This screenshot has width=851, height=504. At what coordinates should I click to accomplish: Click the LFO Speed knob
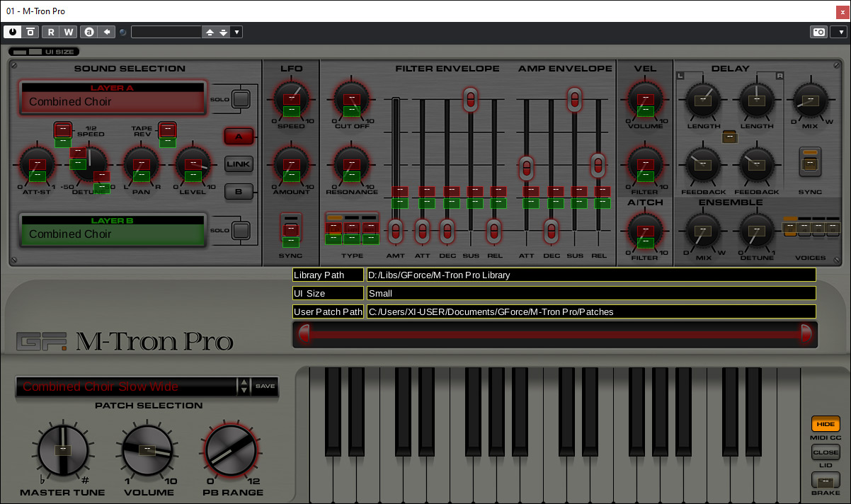[x=291, y=98]
